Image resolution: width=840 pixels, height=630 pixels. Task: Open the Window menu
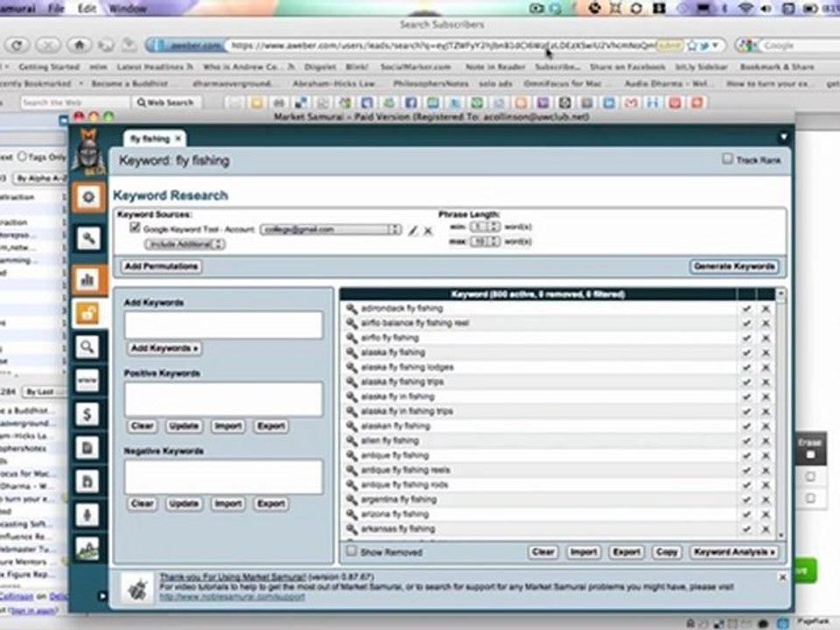coord(128,9)
